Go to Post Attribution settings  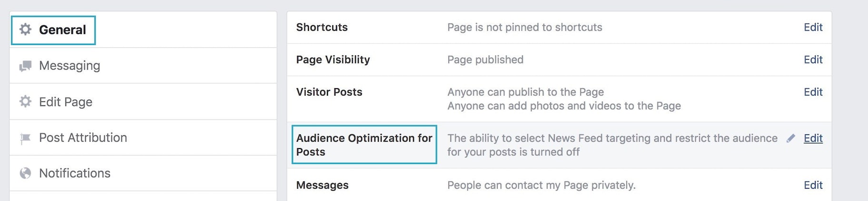(83, 138)
